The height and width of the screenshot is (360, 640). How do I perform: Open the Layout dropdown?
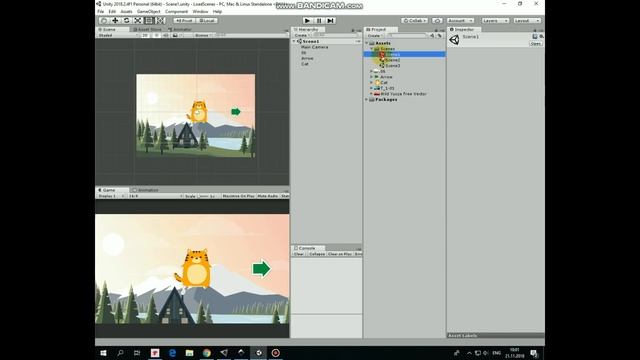527,20
